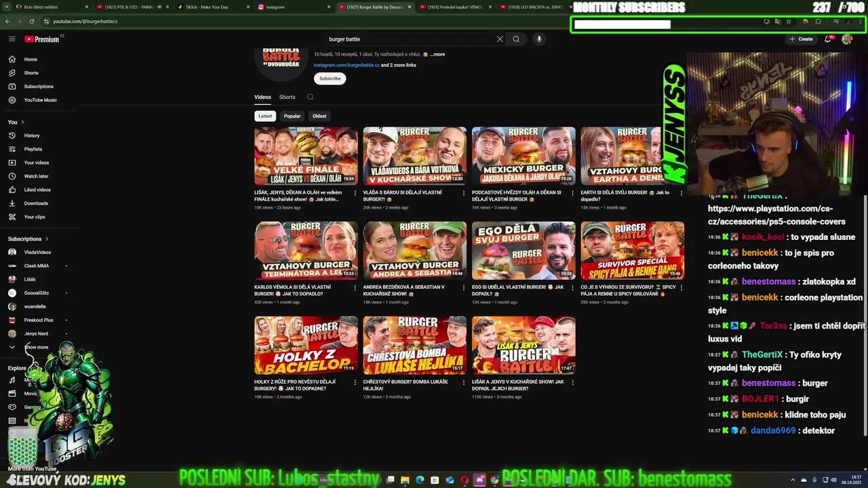The height and width of the screenshot is (488, 868).
Task: Reload the page with the refresh icon
Action: pos(32,21)
